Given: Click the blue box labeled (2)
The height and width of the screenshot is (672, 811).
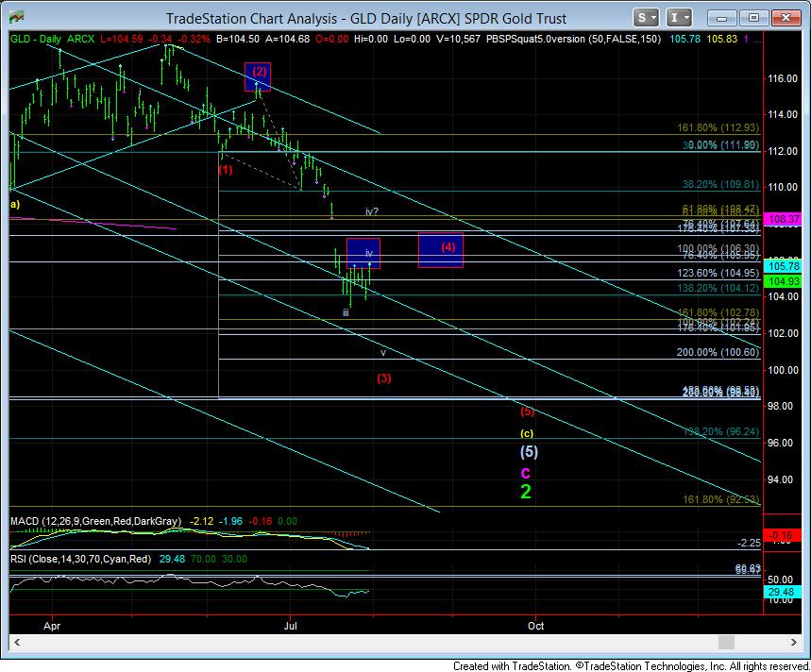Looking at the screenshot, I should coord(258,76).
